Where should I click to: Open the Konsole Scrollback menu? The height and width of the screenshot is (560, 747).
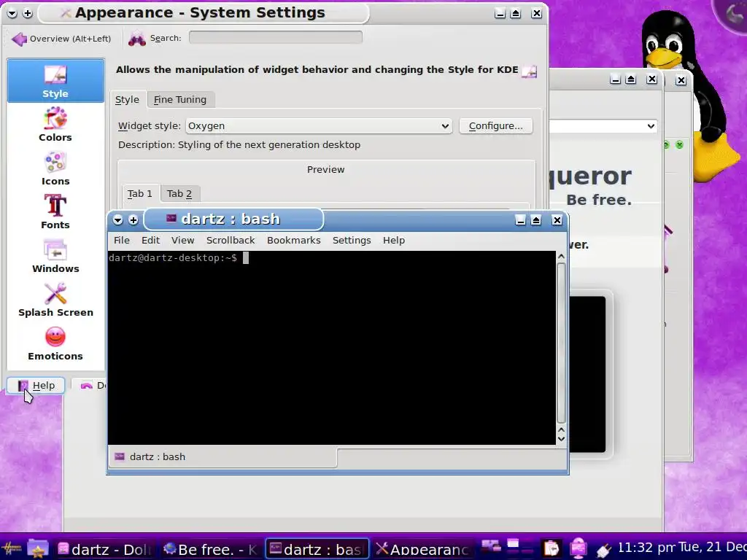231,240
